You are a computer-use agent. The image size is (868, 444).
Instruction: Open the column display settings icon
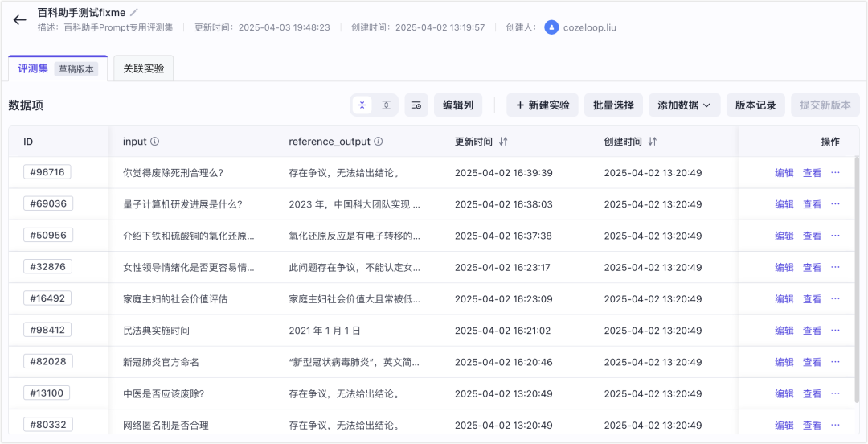[416, 105]
